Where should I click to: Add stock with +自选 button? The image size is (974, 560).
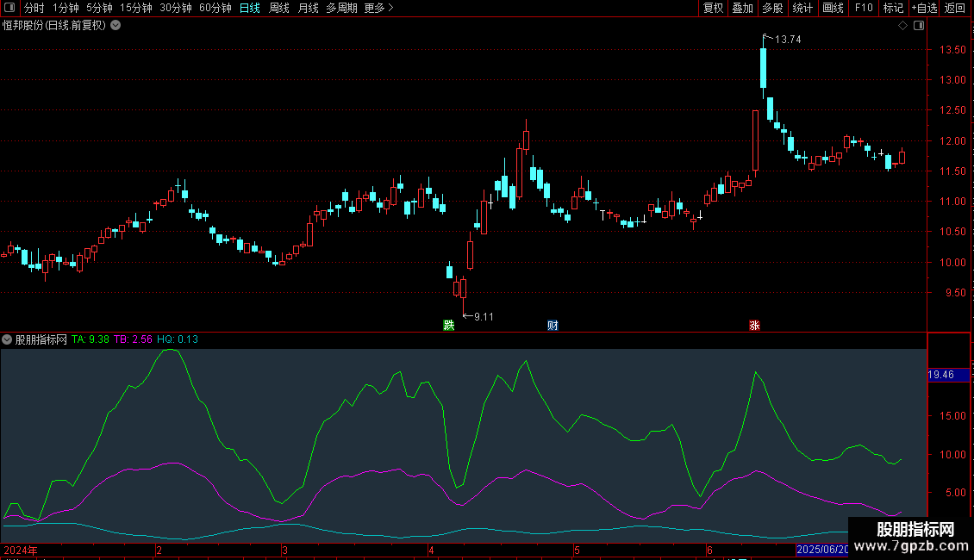[x=924, y=8]
